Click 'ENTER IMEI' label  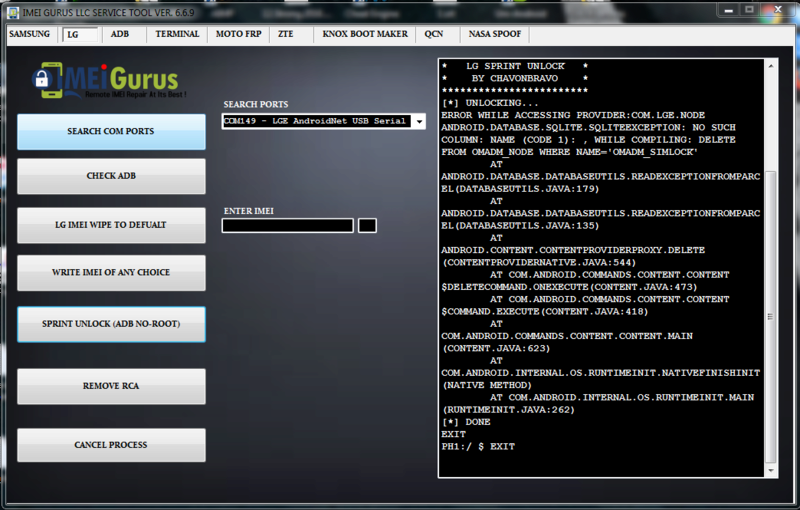[x=248, y=211]
